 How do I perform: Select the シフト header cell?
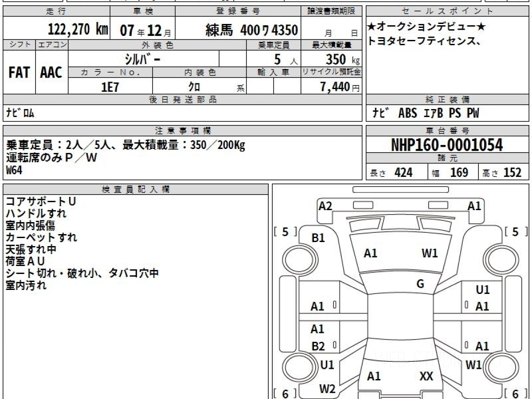click(19, 45)
